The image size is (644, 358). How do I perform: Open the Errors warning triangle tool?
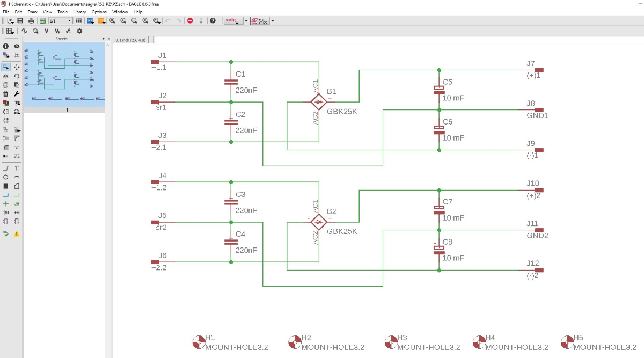point(17,233)
